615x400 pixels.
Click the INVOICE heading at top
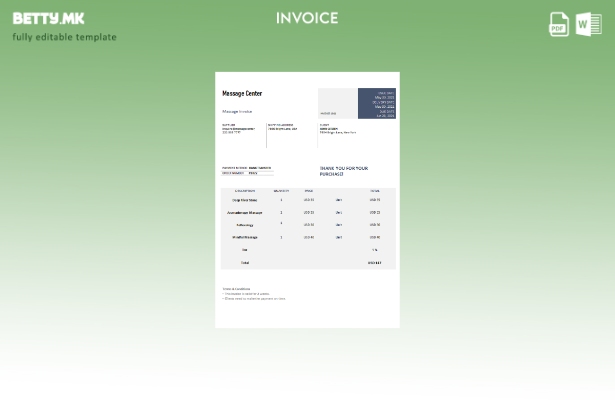(x=307, y=18)
